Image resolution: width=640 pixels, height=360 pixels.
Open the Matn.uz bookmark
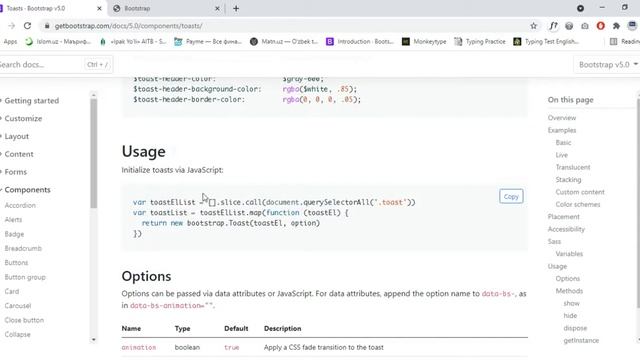click(x=284, y=41)
